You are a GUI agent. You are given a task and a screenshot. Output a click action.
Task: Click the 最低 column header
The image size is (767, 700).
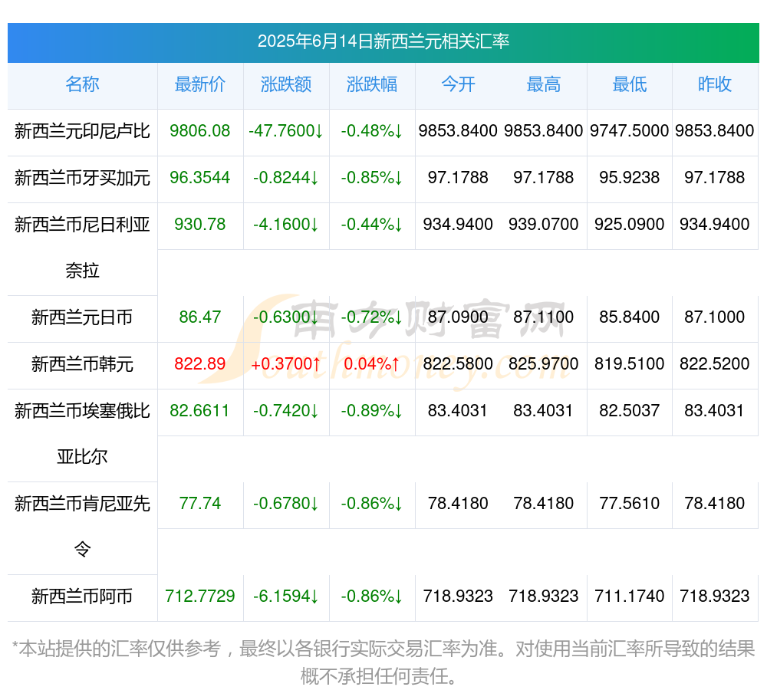(x=630, y=84)
